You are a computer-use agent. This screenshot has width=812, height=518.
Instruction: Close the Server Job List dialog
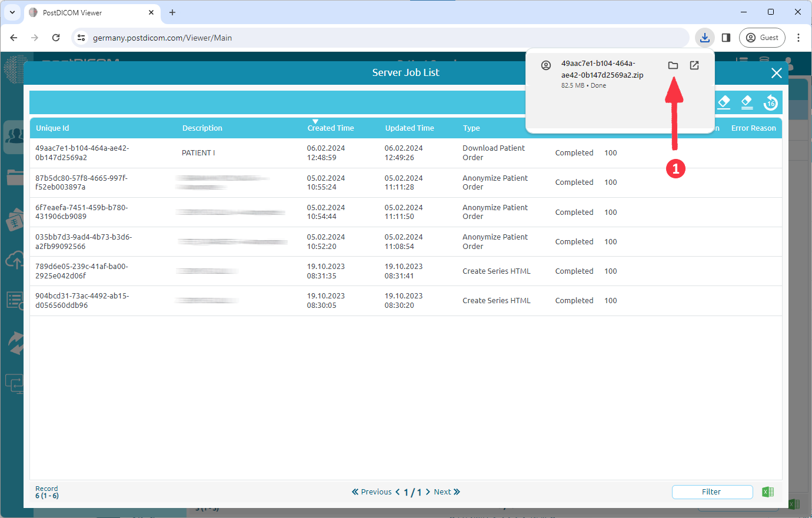pos(776,73)
